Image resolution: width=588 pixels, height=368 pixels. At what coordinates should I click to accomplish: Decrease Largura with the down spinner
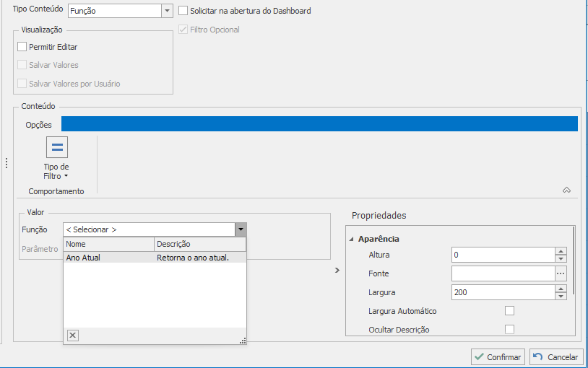click(561, 296)
